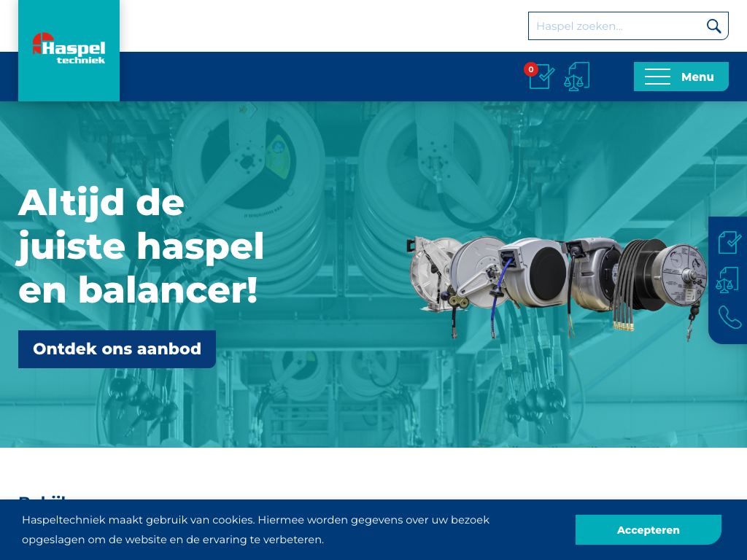The image size is (747, 560).
Task: Click the Haspel techniek logo
Action: (69, 49)
